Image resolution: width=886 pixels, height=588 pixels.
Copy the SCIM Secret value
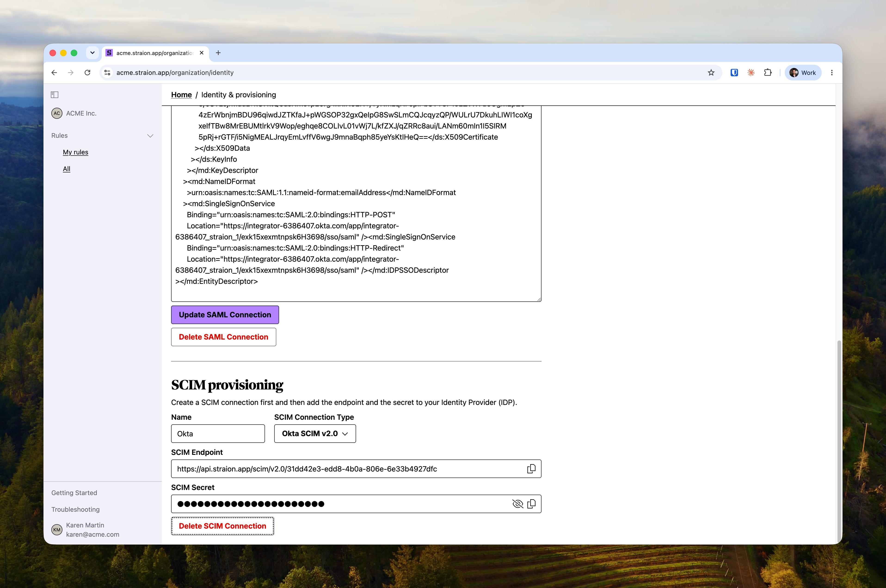tap(531, 504)
